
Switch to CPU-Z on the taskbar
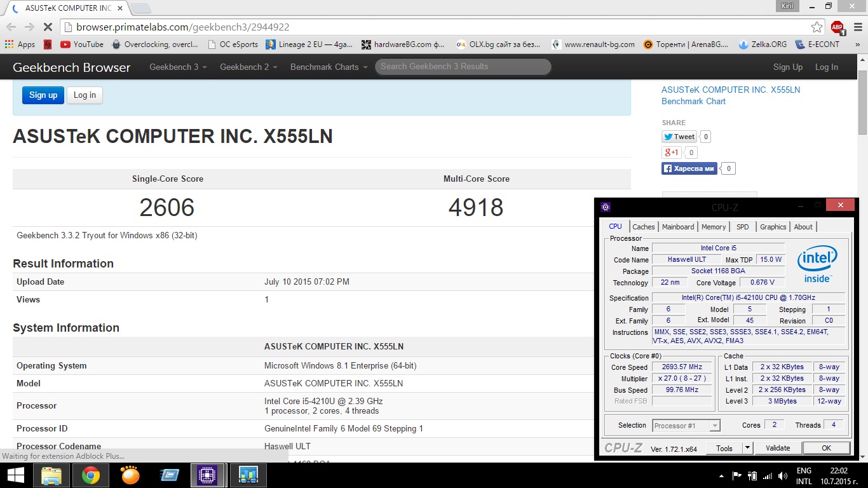click(208, 475)
